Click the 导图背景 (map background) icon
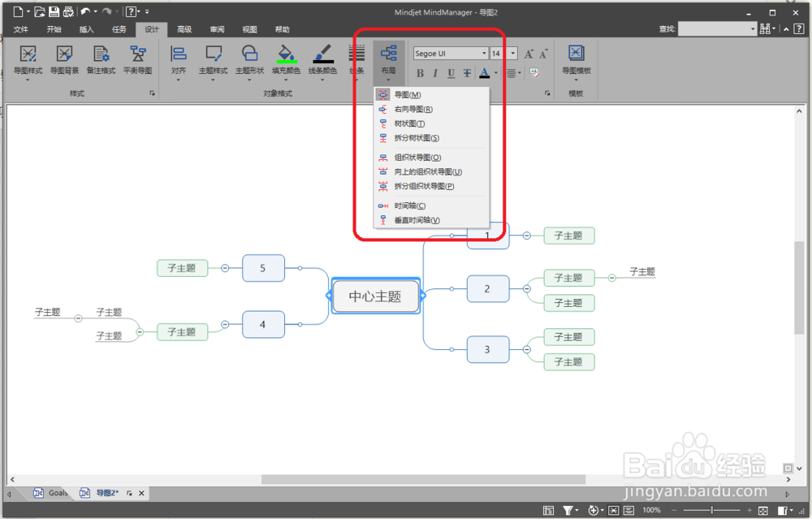Viewport: 812px width, 519px height. 64,60
